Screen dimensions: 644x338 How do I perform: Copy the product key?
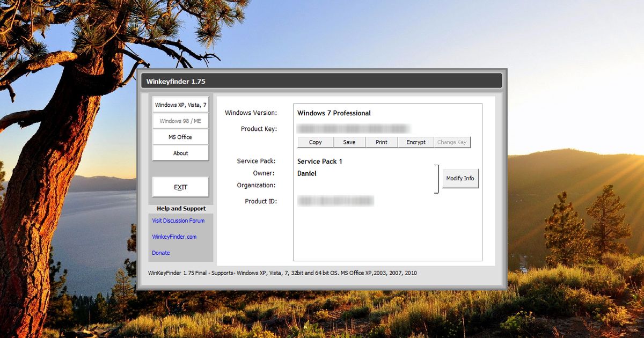316,142
